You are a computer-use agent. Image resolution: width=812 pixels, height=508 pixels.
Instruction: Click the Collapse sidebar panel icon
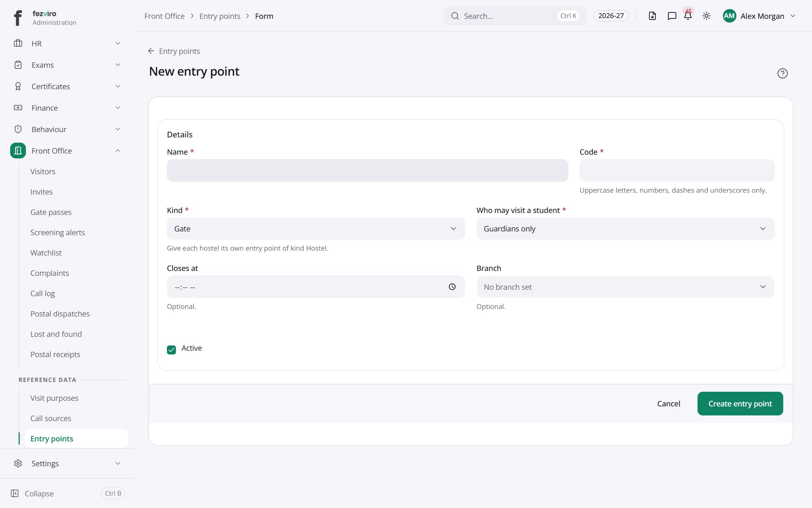15,493
